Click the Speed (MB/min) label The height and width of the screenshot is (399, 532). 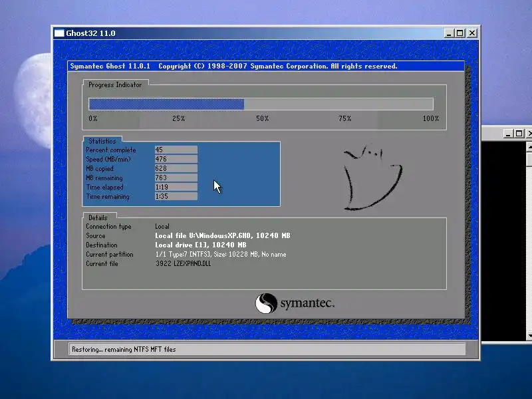click(108, 159)
